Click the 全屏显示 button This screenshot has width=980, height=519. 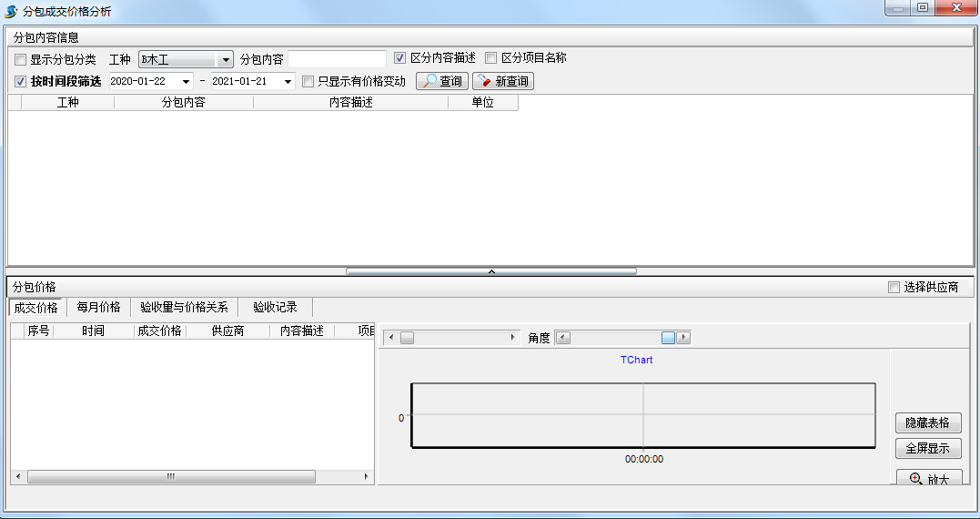click(927, 449)
